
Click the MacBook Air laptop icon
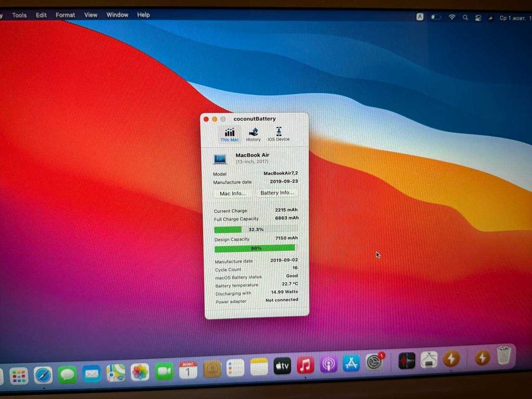[x=220, y=159]
